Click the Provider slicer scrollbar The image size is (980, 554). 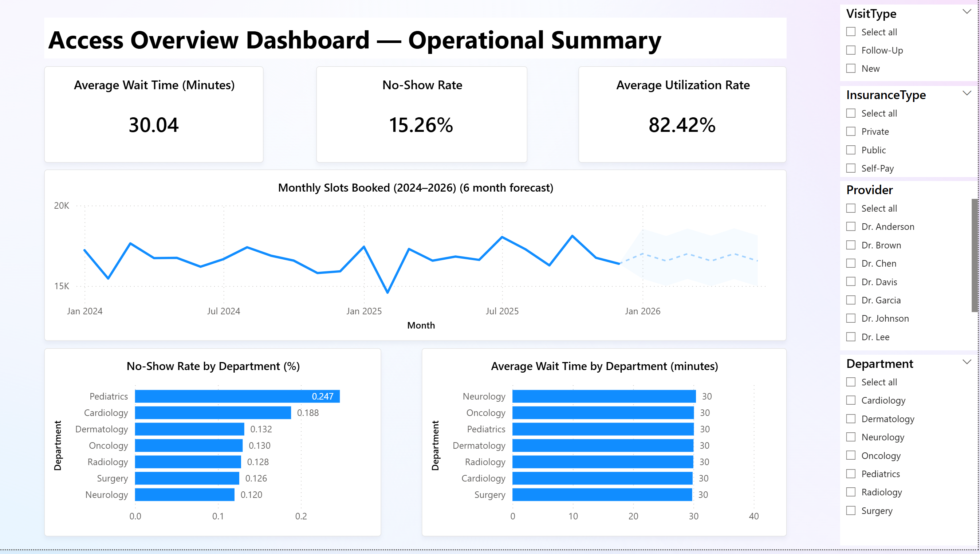(975, 255)
